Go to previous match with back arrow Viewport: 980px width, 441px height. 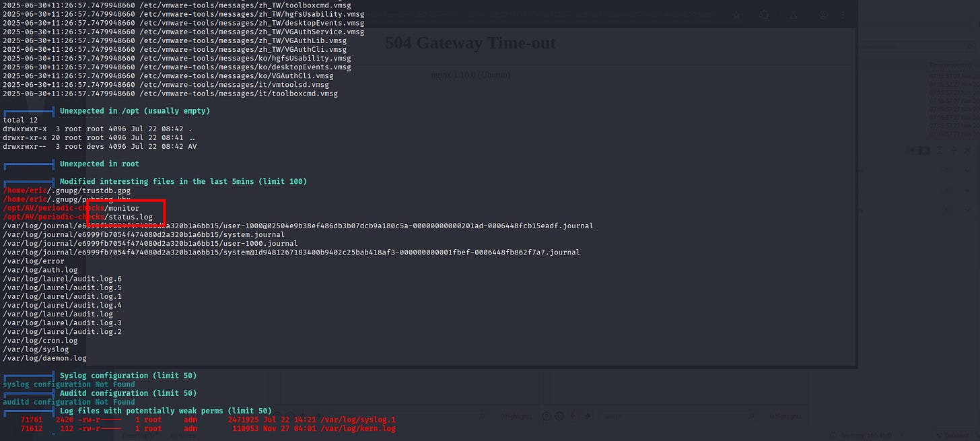point(572,416)
